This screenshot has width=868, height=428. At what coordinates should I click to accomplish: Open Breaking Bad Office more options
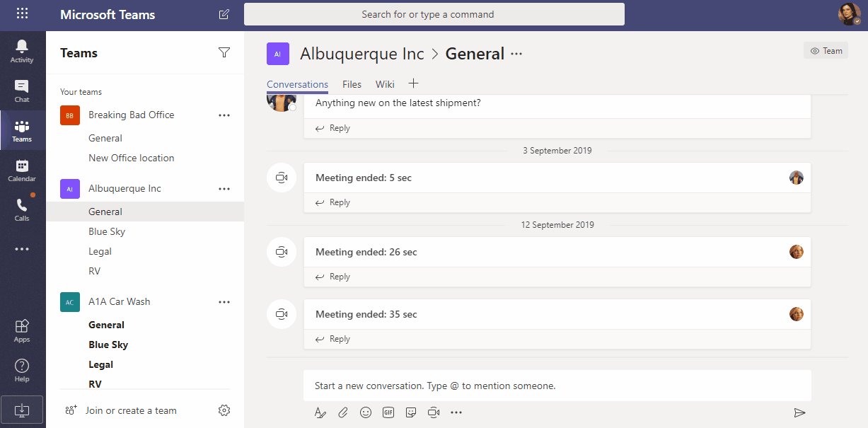[x=224, y=115]
